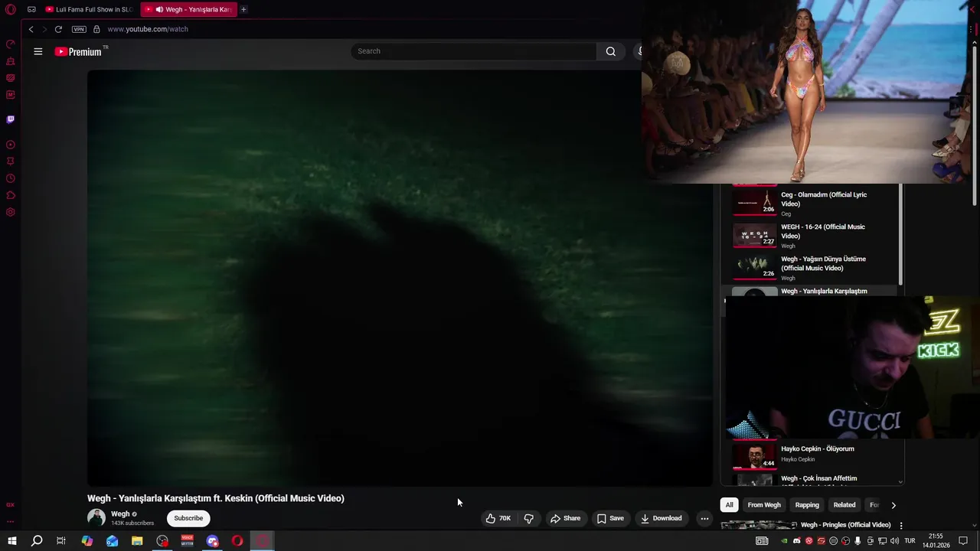View site security lock icon

[x=96, y=29]
